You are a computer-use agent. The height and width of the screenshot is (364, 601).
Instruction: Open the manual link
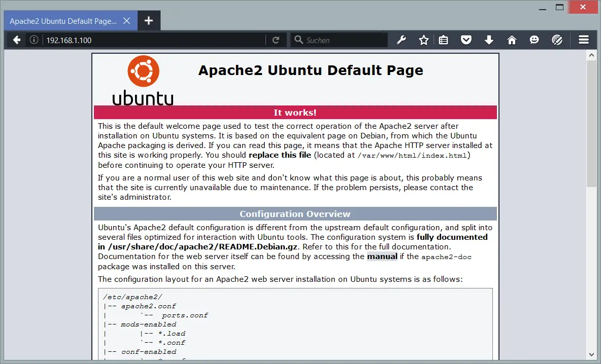(382, 256)
